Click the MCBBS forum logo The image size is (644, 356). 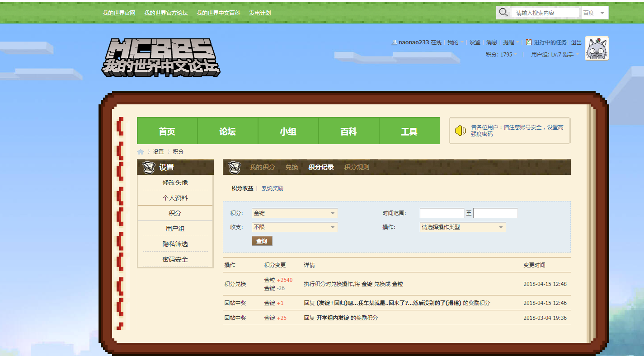[160, 57]
